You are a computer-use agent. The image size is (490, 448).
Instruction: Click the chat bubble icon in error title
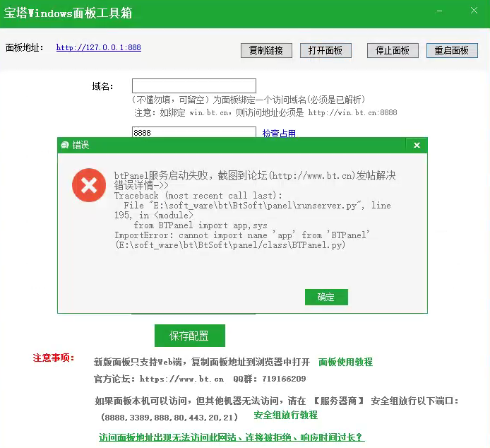(65, 145)
